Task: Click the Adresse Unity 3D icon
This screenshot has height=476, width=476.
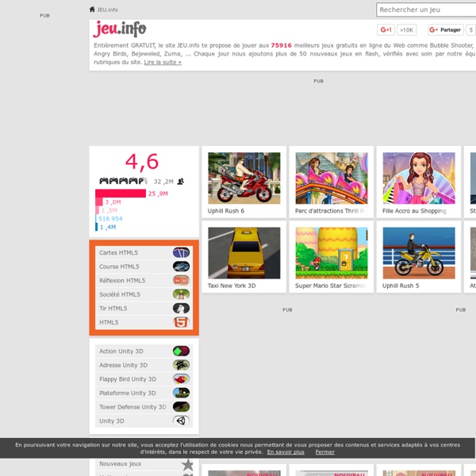Action: point(181,365)
